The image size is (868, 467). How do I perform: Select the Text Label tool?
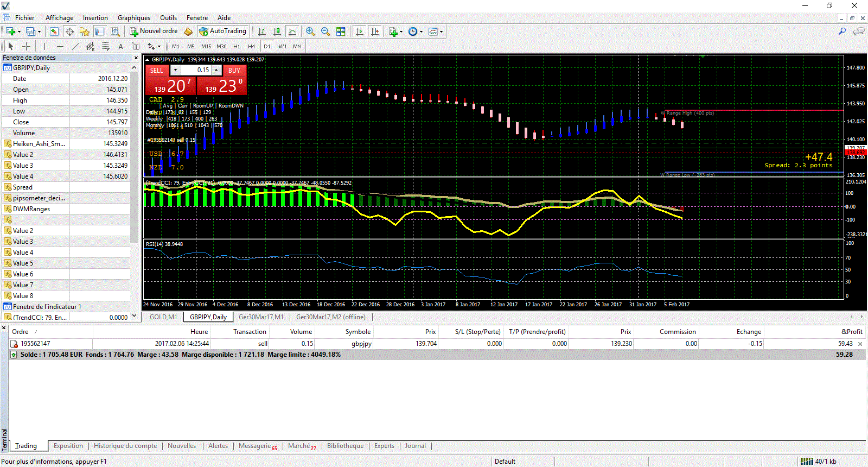click(136, 46)
